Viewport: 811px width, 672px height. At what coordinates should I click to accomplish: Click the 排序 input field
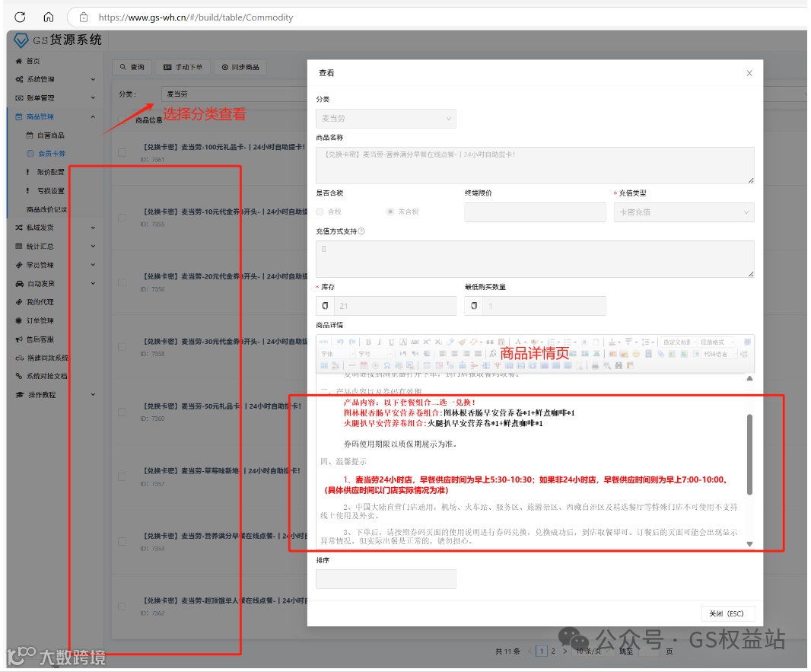click(386, 579)
